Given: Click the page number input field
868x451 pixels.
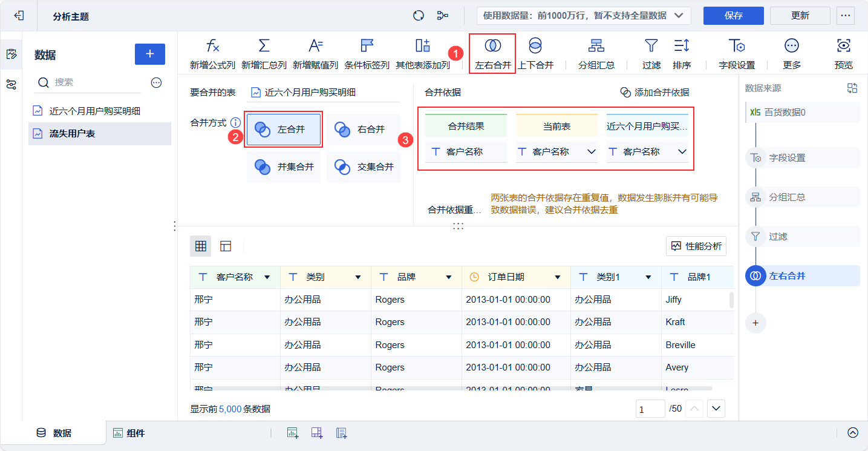Looking at the screenshot, I should tap(650, 409).
